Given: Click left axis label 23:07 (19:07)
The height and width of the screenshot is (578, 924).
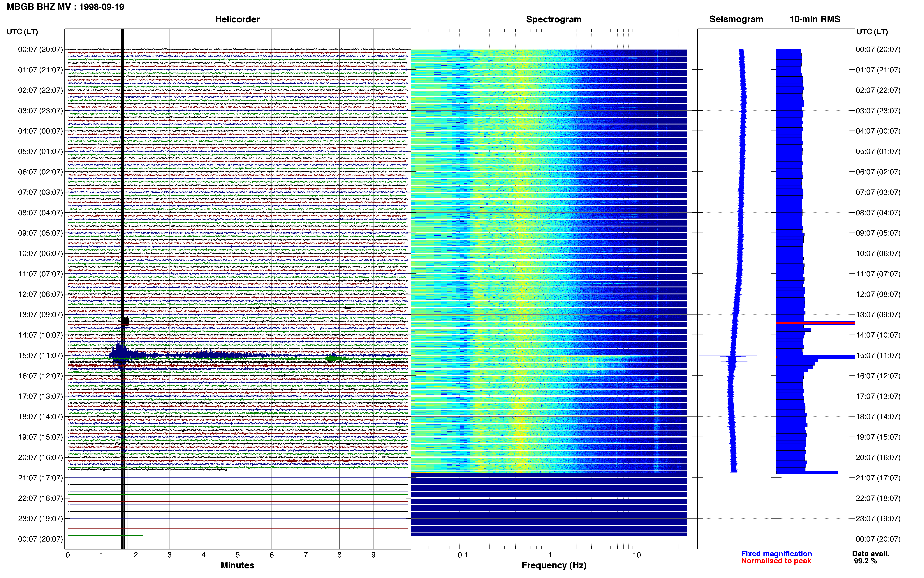Looking at the screenshot, I should point(41,519).
